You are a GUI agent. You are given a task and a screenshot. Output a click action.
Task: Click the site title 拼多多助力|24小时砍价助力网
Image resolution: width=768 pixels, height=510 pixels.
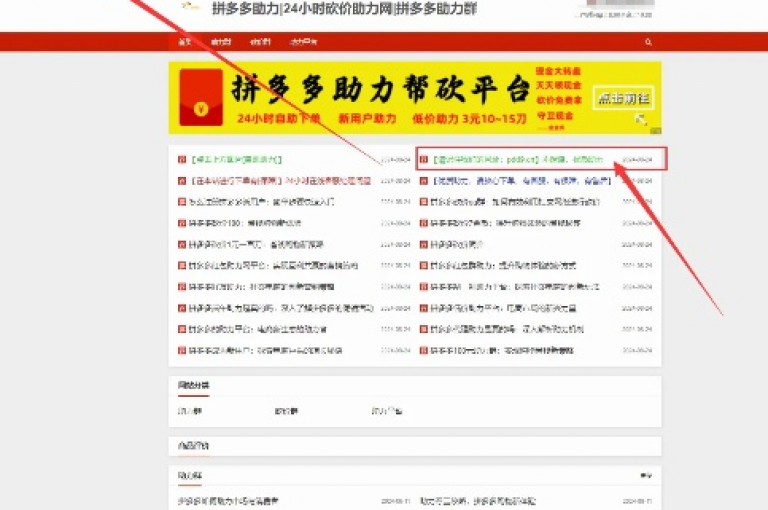click(x=344, y=9)
